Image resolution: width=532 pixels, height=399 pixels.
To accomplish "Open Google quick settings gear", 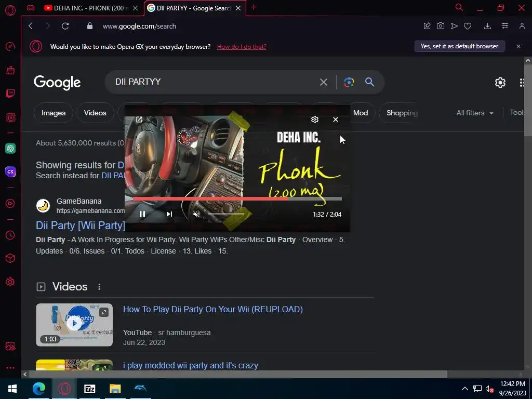I will coord(500,83).
